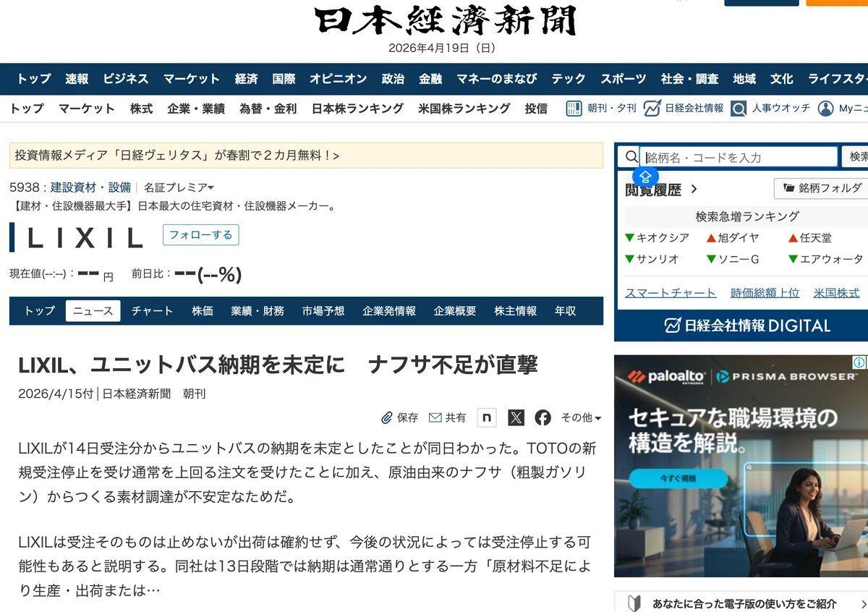Open the 企業発情報 tab
Viewport: 868px width, 612px height.
point(389,311)
